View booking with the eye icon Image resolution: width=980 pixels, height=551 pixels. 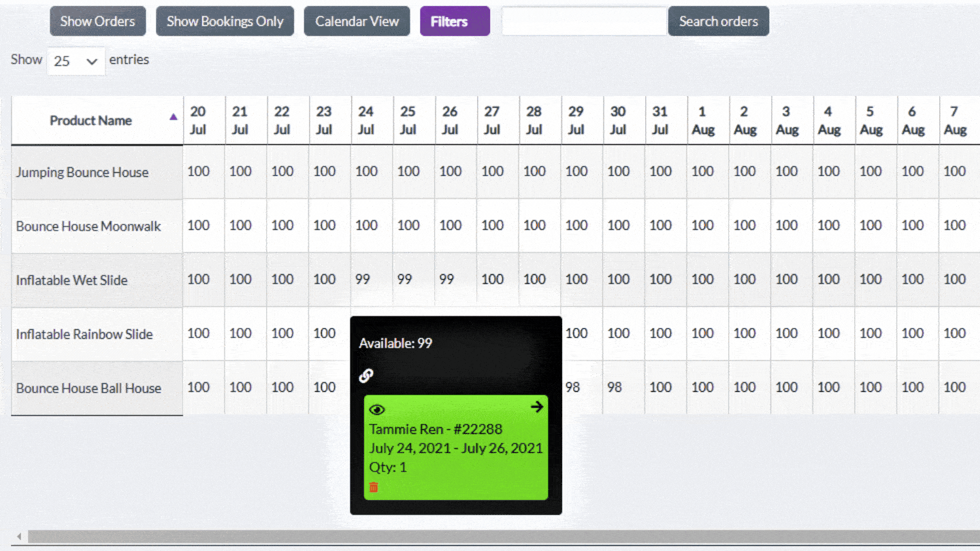[377, 410]
